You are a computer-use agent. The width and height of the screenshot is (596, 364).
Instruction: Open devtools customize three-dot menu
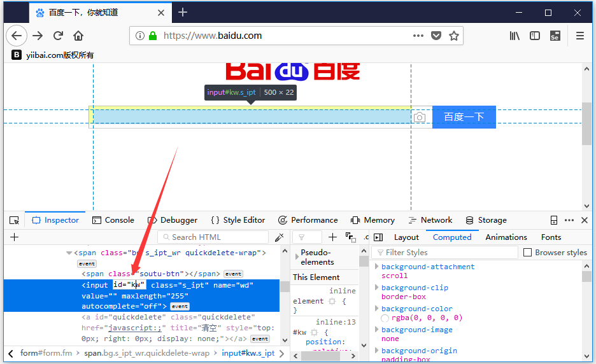(569, 220)
